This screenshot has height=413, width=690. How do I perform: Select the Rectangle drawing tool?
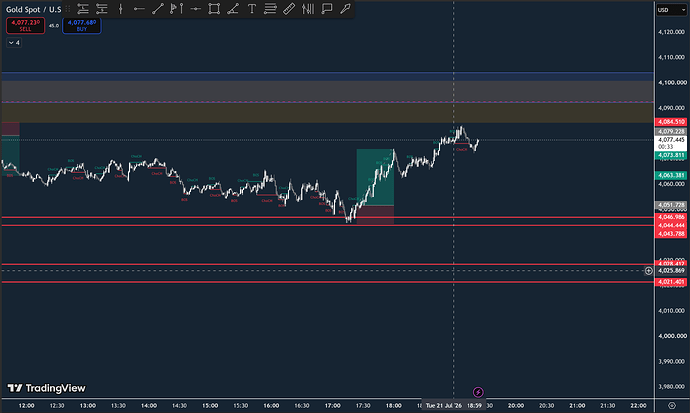[x=214, y=9]
